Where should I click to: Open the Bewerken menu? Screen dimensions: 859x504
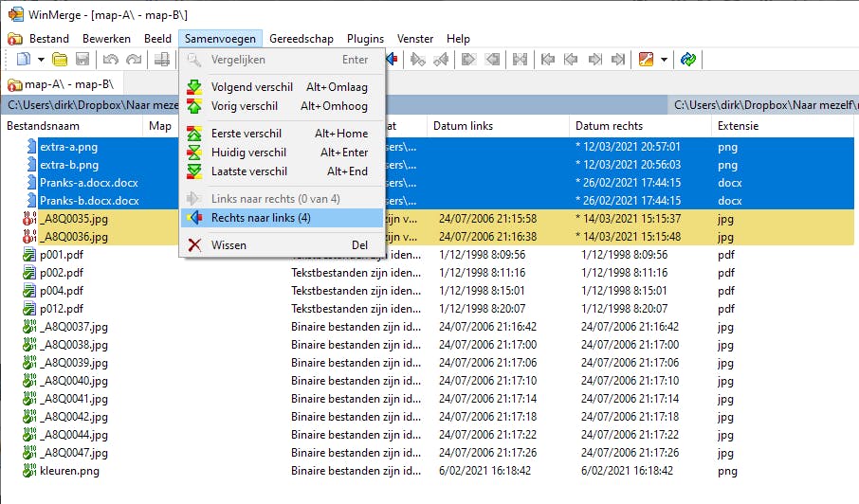point(106,39)
